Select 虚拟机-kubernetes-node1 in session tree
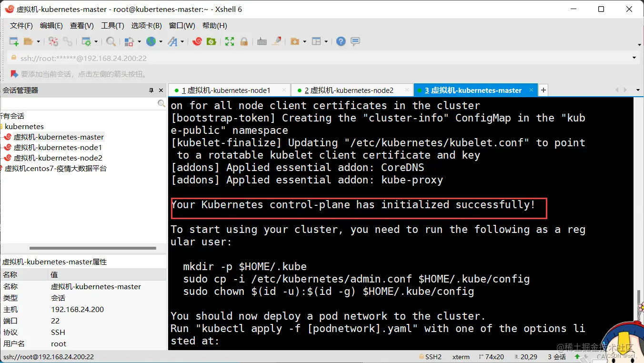 point(58,147)
